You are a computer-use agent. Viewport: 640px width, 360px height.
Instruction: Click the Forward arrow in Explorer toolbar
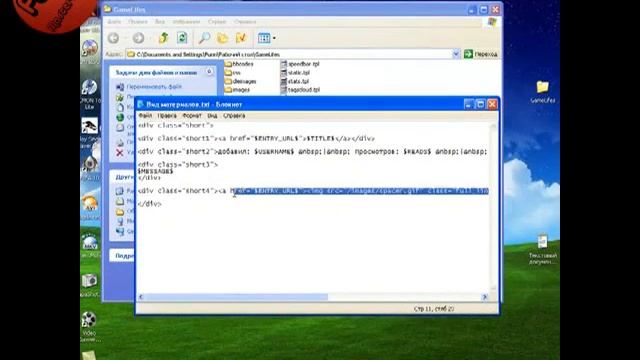tap(138, 38)
